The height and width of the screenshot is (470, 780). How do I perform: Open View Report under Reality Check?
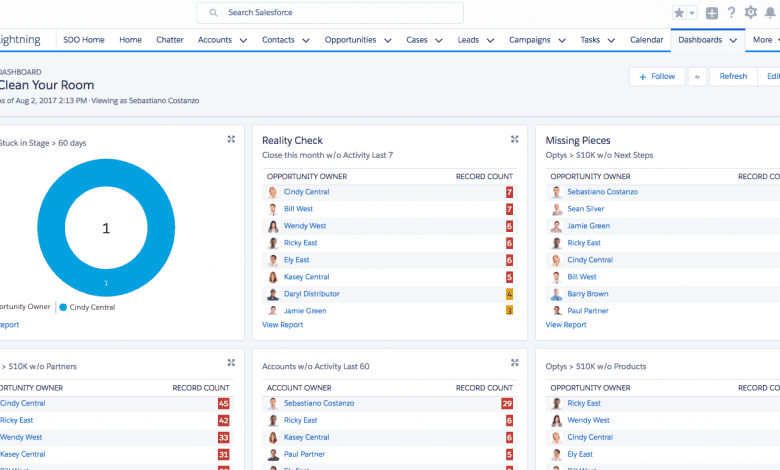[283, 325]
